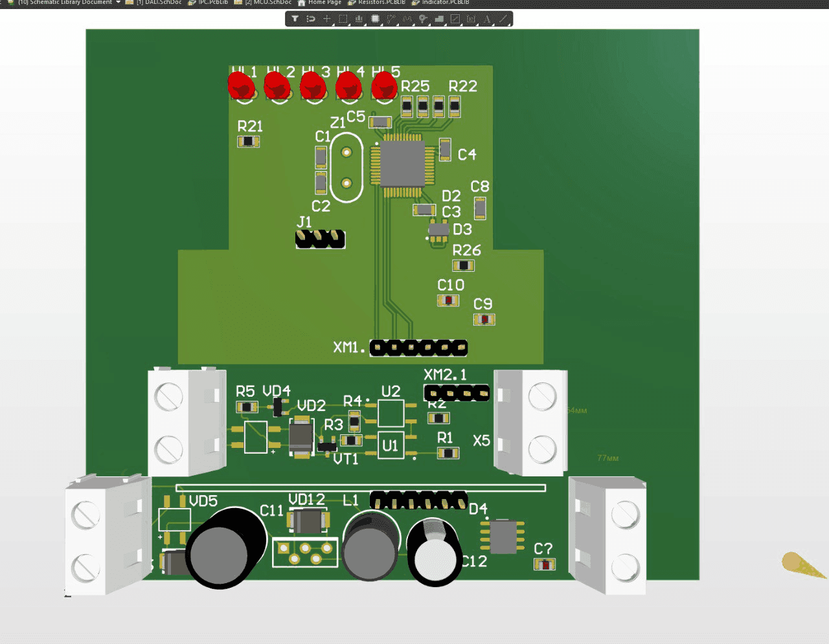Select the L1 inductor component

coord(370,546)
